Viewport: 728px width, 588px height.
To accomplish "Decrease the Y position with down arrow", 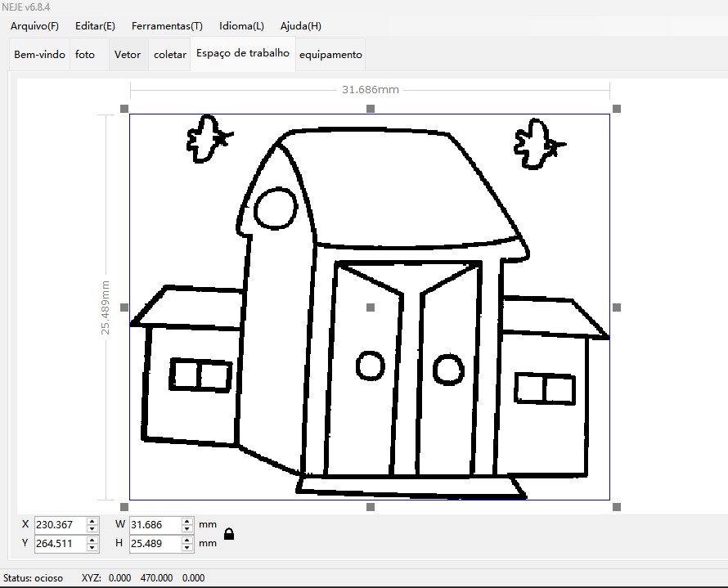I will [92, 547].
